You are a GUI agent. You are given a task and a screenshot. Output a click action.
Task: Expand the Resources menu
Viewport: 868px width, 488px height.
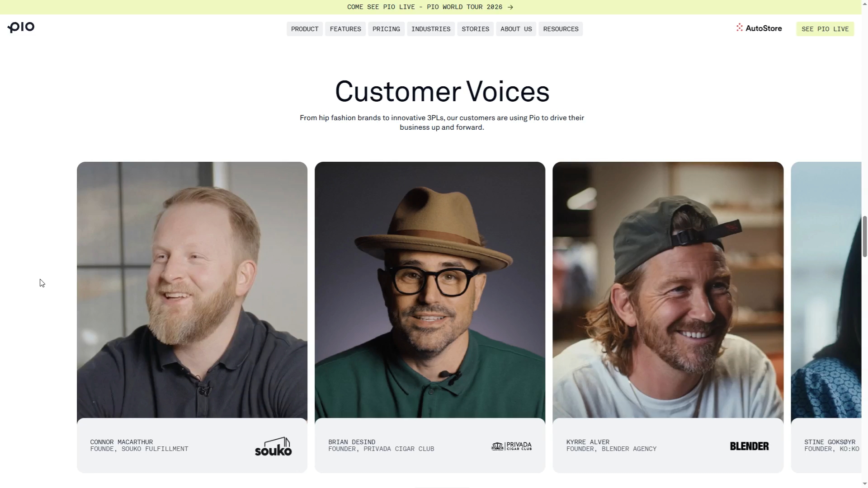coord(561,29)
